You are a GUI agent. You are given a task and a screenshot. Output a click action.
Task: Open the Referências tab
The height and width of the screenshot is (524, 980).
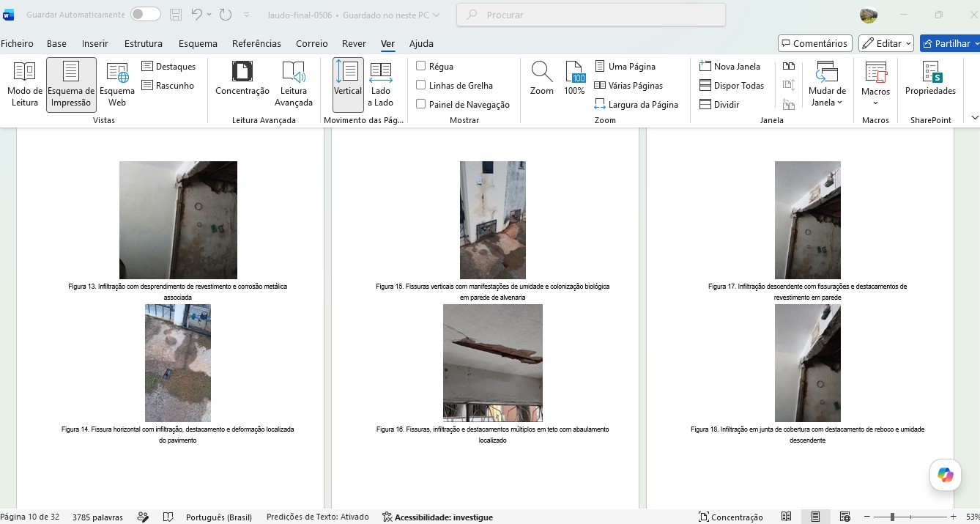pyautogui.click(x=256, y=44)
